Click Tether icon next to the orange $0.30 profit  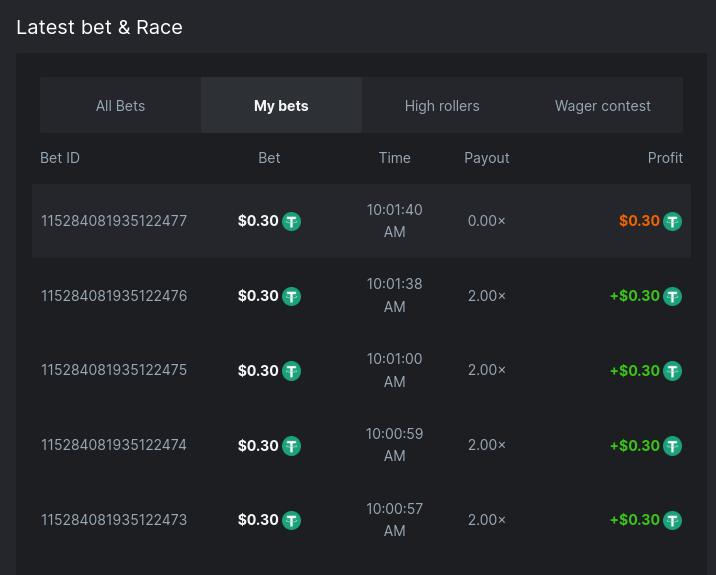coord(673,221)
